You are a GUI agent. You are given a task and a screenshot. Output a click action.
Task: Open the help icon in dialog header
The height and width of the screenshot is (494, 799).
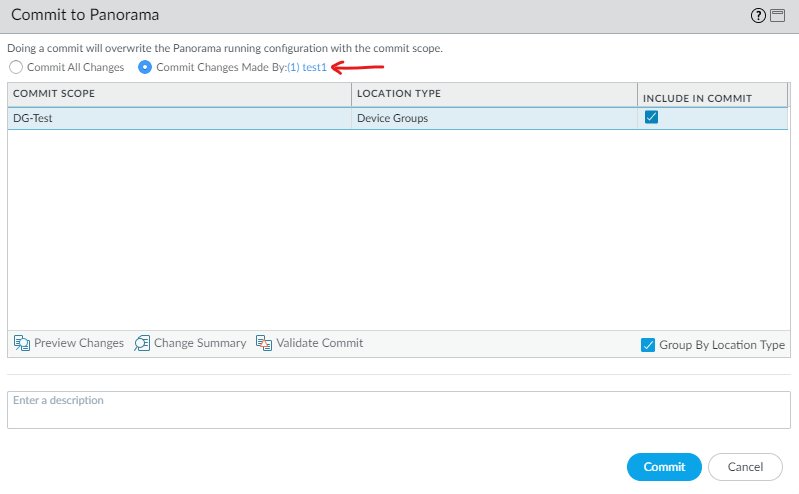pyautogui.click(x=758, y=16)
